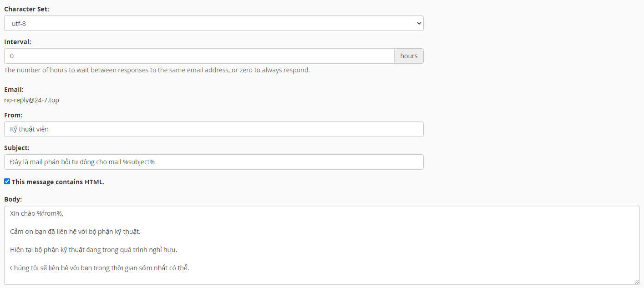
Task: Click the "Email:" label
Action: [14, 90]
